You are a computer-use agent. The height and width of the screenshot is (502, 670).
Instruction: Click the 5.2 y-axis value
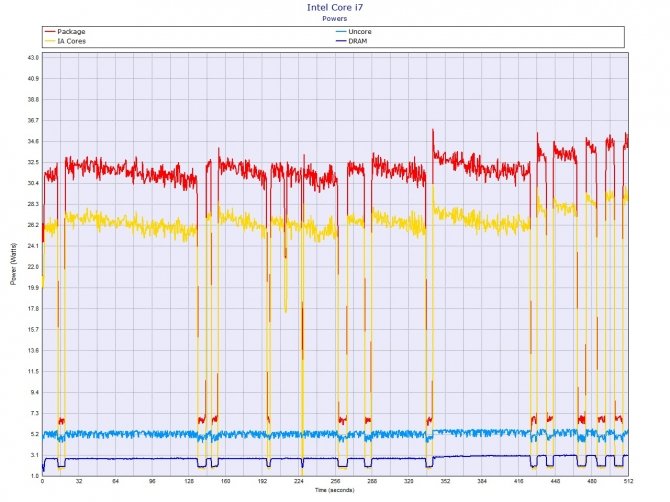click(x=35, y=434)
